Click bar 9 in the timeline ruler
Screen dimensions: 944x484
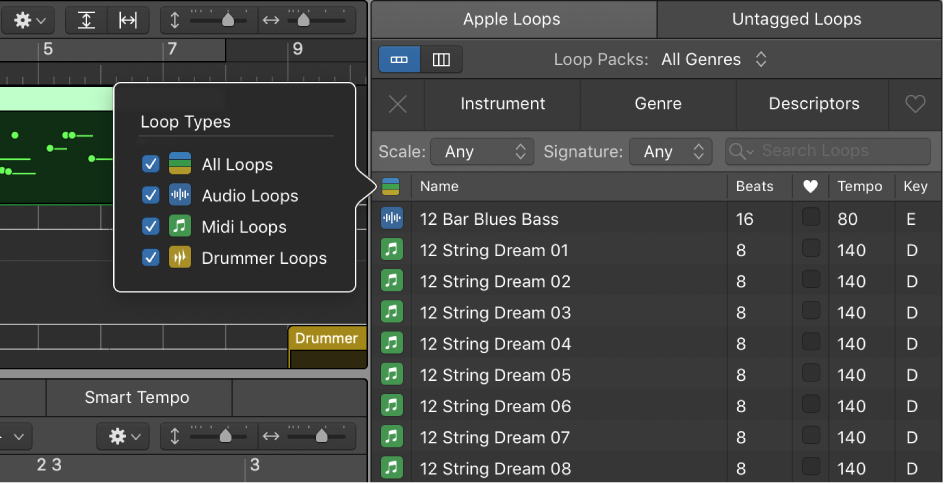[297, 49]
